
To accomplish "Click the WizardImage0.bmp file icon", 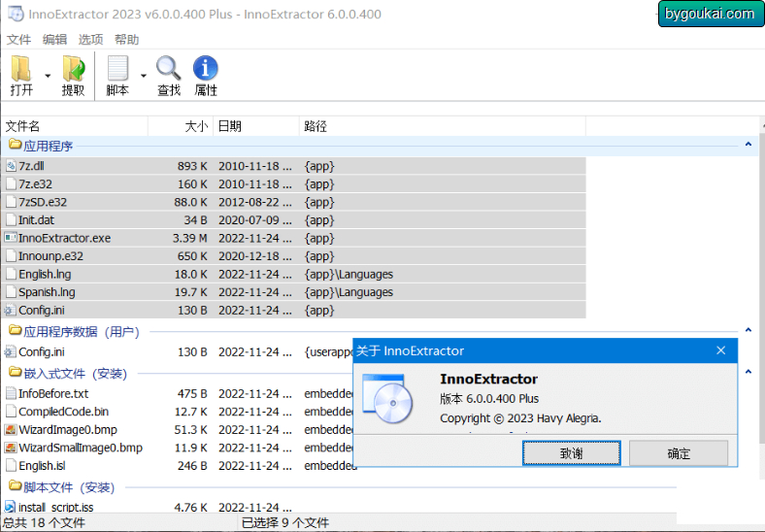I will click(x=11, y=429).
